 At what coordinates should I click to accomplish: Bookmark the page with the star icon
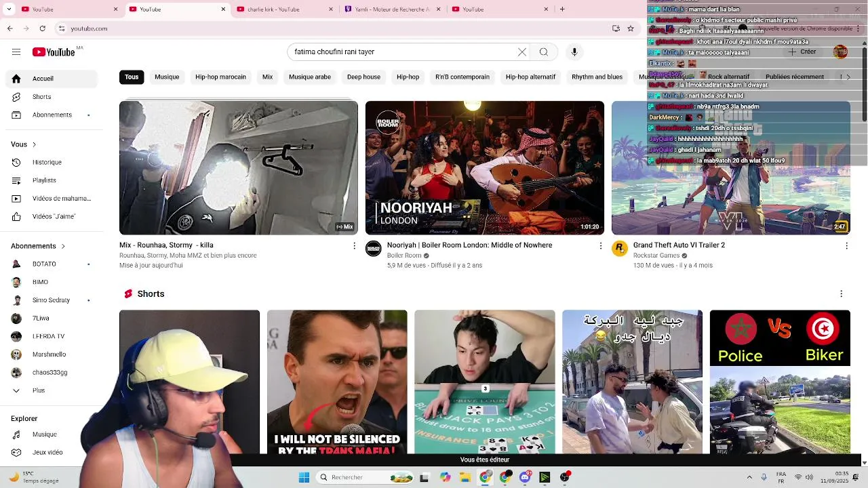point(631,28)
